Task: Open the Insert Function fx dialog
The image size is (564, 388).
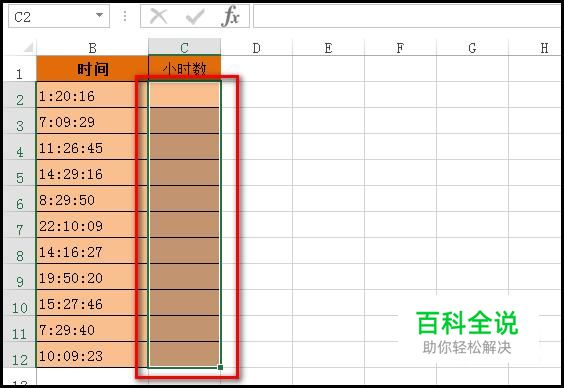Action: point(230,16)
